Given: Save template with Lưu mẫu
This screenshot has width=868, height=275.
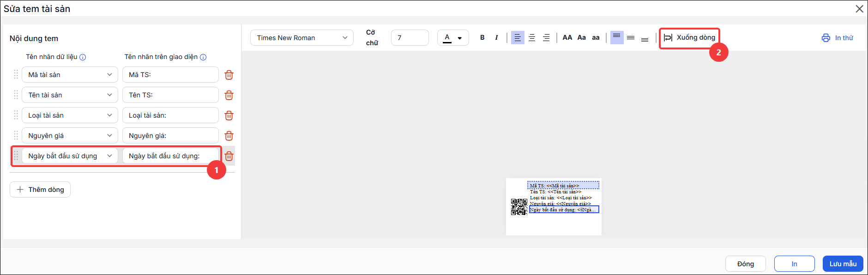Looking at the screenshot, I should 843,264.
